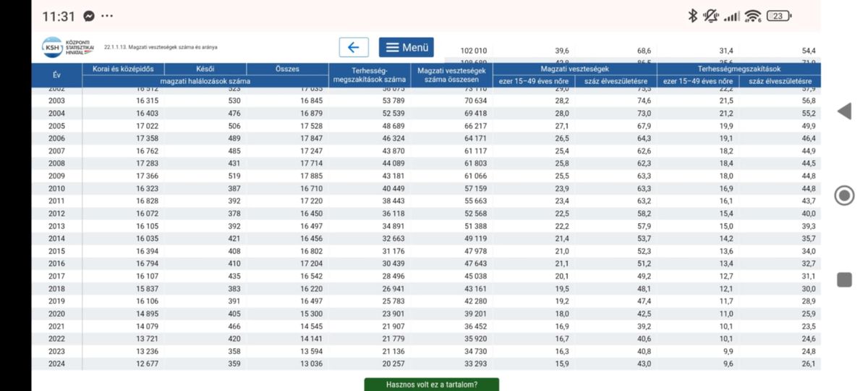The height and width of the screenshot is (391, 868).
Task: Tap the three-dot notification overflow
Action: 107,16
